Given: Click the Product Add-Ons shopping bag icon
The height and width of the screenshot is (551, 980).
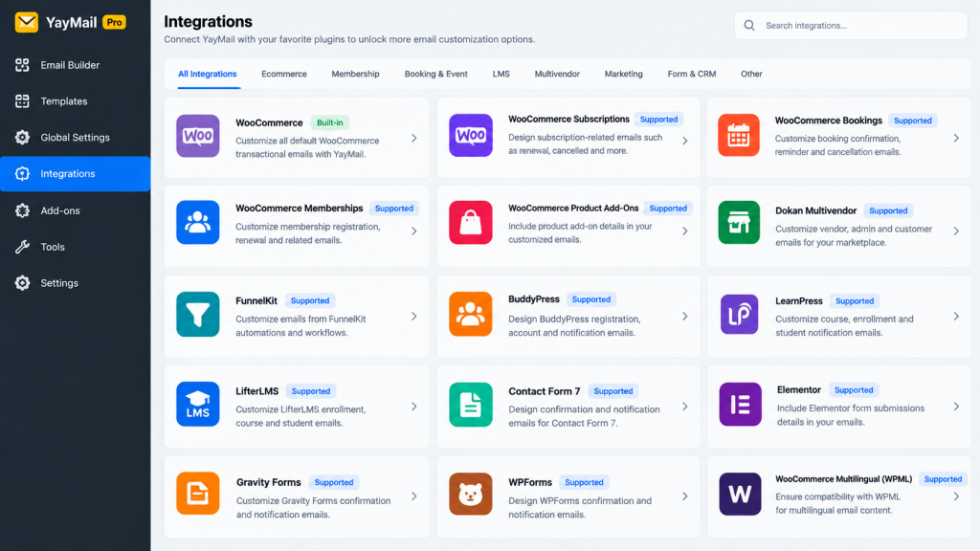Looking at the screenshot, I should coord(471,222).
